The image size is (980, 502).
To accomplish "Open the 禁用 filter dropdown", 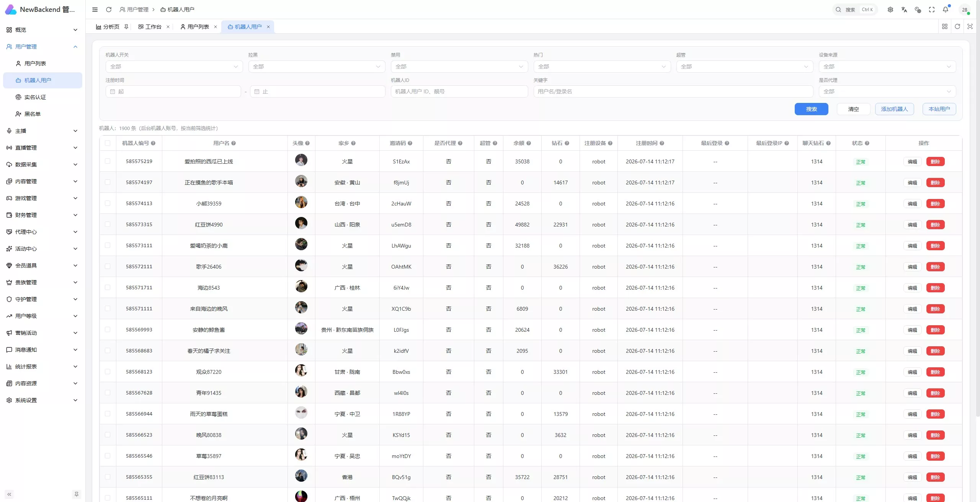I will coord(459,67).
